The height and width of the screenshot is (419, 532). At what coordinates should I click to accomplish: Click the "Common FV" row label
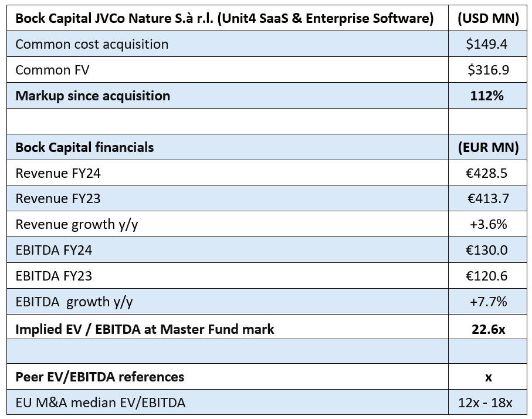[52, 70]
